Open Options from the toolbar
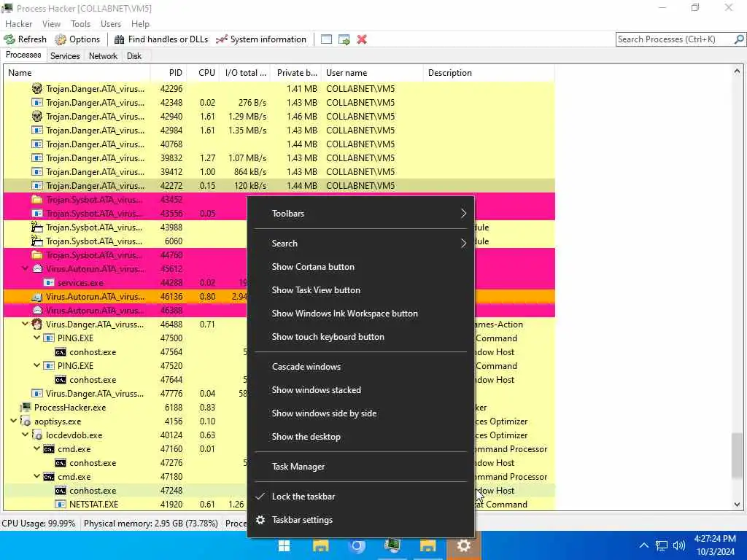 click(x=77, y=39)
